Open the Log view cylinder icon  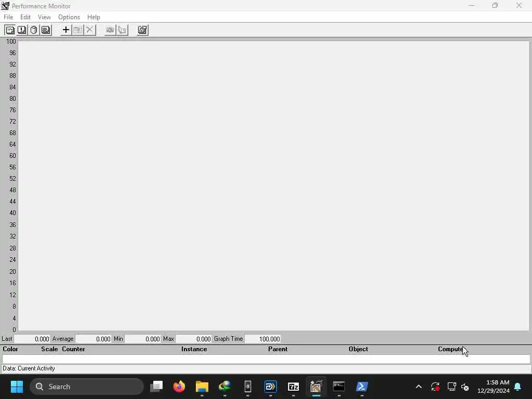tap(34, 30)
